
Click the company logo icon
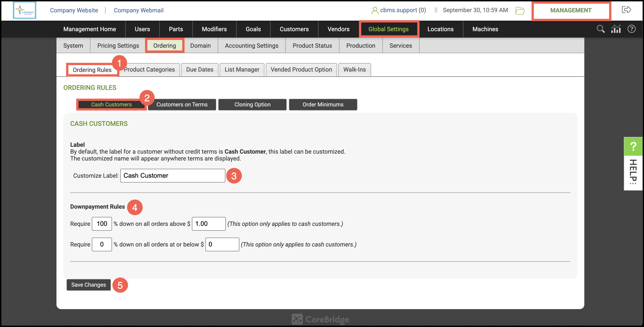(x=25, y=10)
